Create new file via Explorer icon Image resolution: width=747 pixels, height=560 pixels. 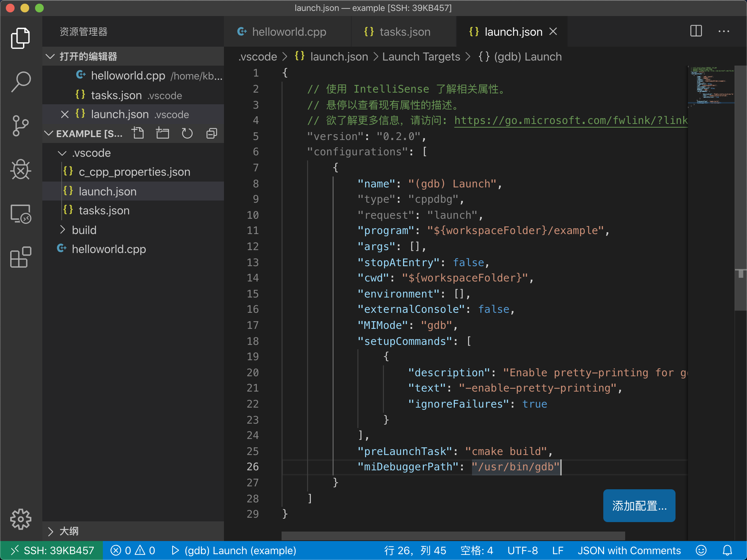[x=138, y=133]
